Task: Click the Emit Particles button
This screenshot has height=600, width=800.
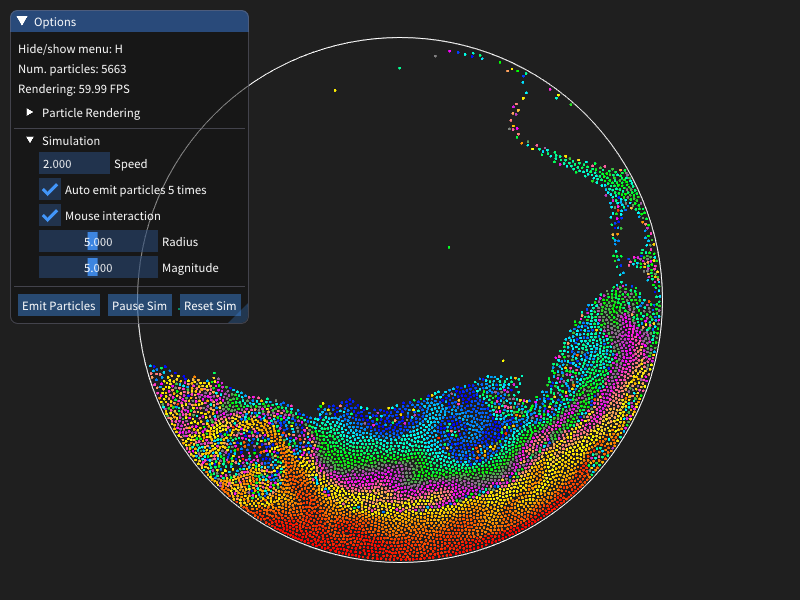Action: coord(59,305)
